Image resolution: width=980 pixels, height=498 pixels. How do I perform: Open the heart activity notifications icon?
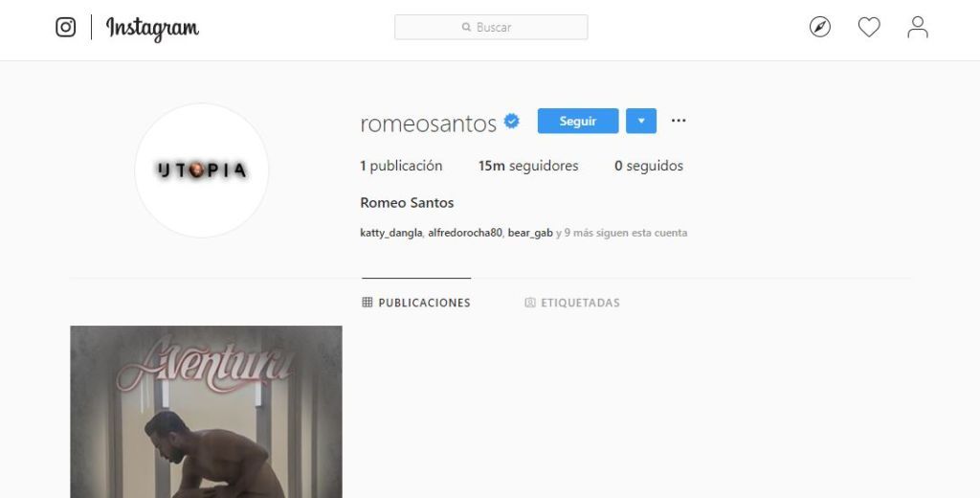[x=869, y=27]
